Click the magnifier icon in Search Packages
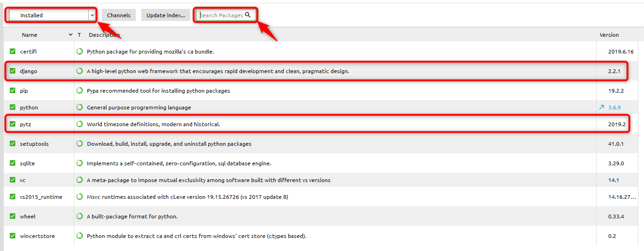The width and height of the screenshot is (644, 251). click(248, 15)
